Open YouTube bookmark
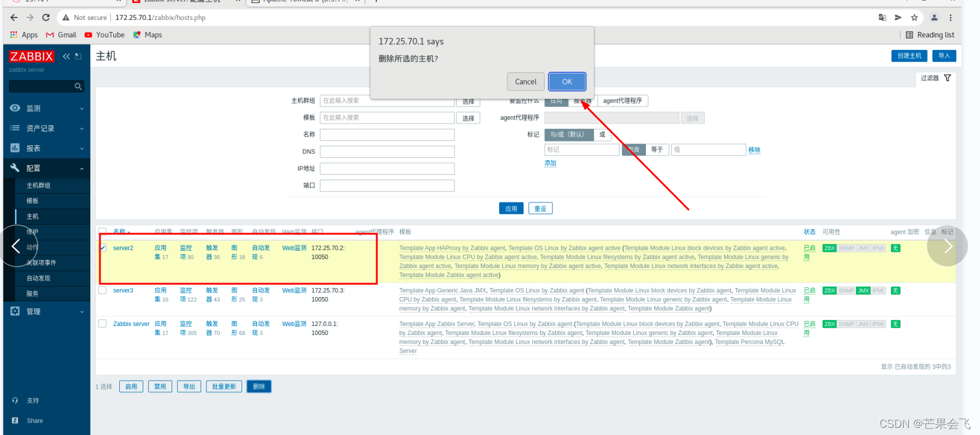980x435 pixels. coord(105,35)
